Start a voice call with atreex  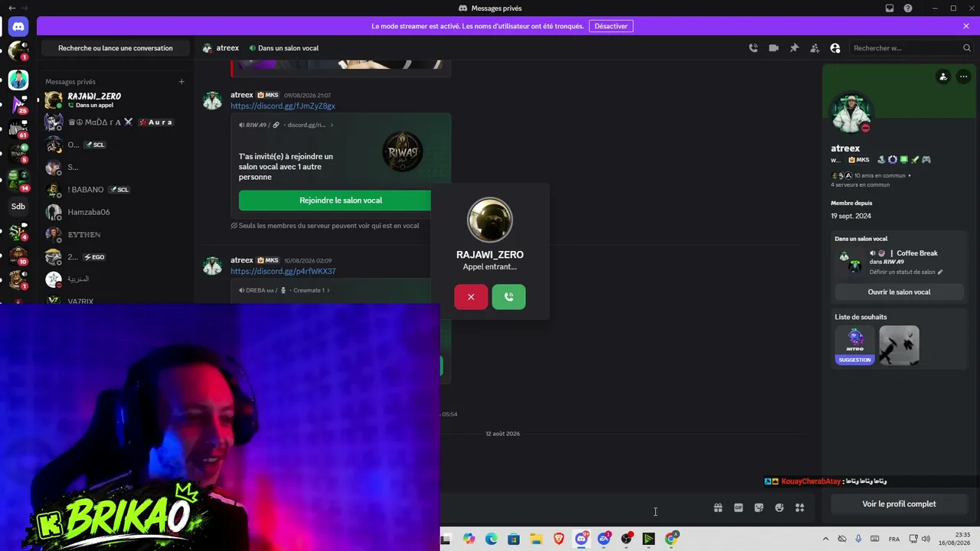(x=753, y=48)
